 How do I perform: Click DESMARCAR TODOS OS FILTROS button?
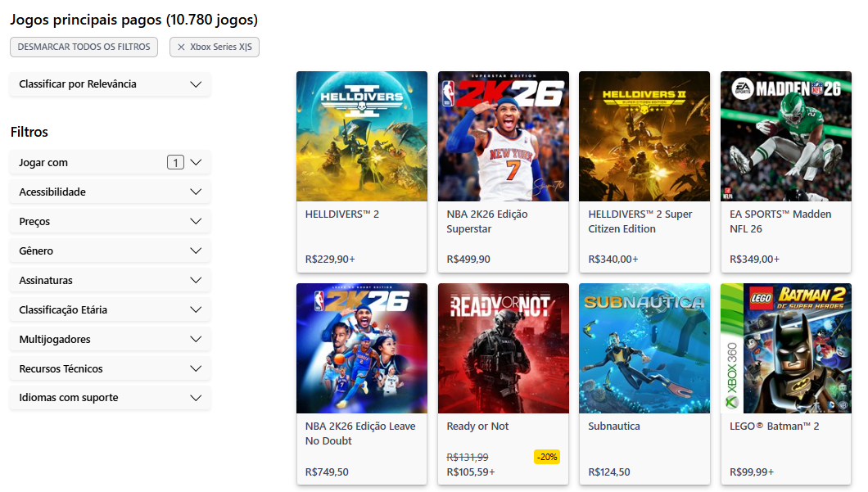click(84, 47)
